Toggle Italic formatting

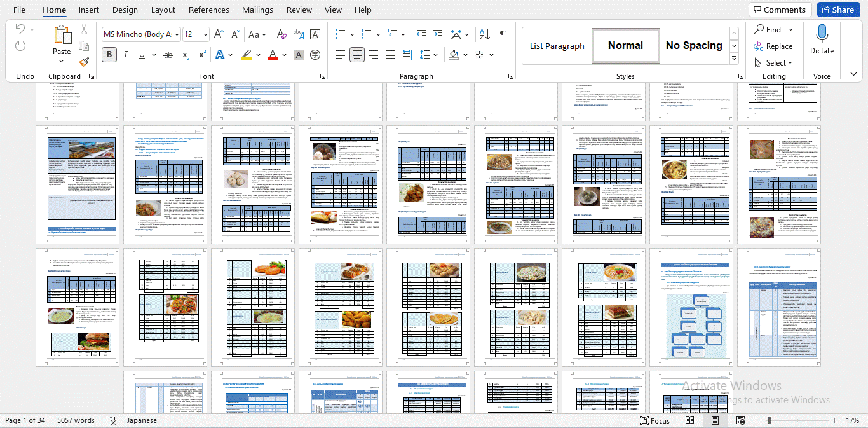tap(125, 55)
